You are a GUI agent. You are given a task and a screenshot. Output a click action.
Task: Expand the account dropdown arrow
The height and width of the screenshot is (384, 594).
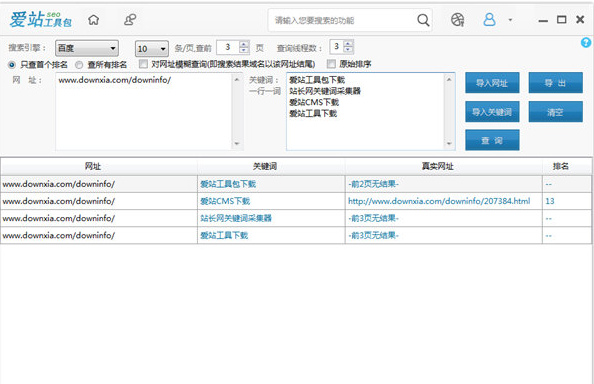click(x=510, y=20)
